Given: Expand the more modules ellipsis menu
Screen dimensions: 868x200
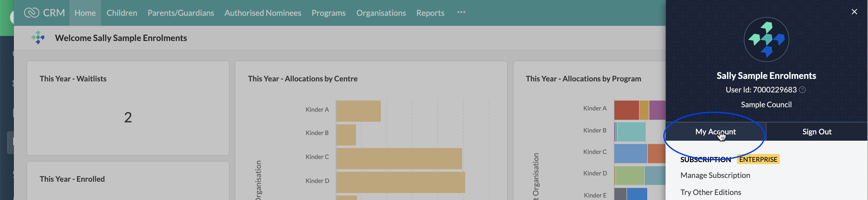Looking at the screenshot, I should [x=461, y=12].
